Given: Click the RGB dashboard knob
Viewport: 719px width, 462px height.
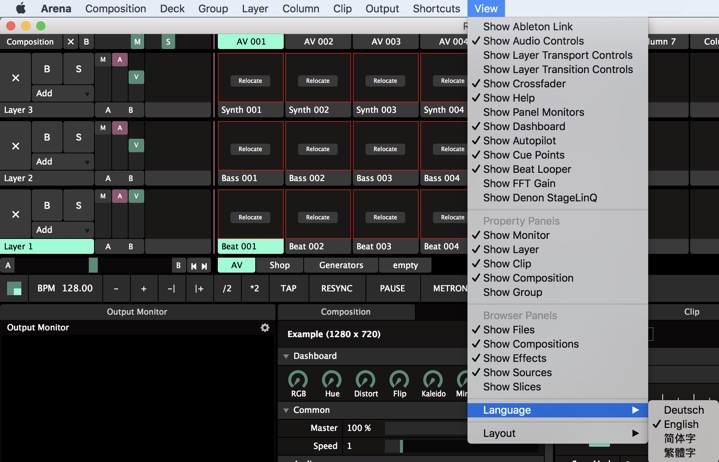Looking at the screenshot, I should [x=298, y=380].
